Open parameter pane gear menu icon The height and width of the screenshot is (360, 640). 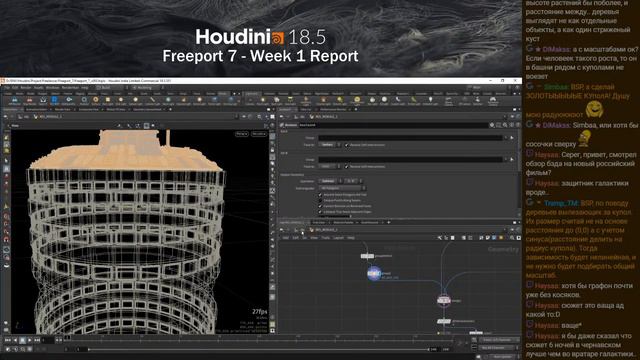(492, 125)
